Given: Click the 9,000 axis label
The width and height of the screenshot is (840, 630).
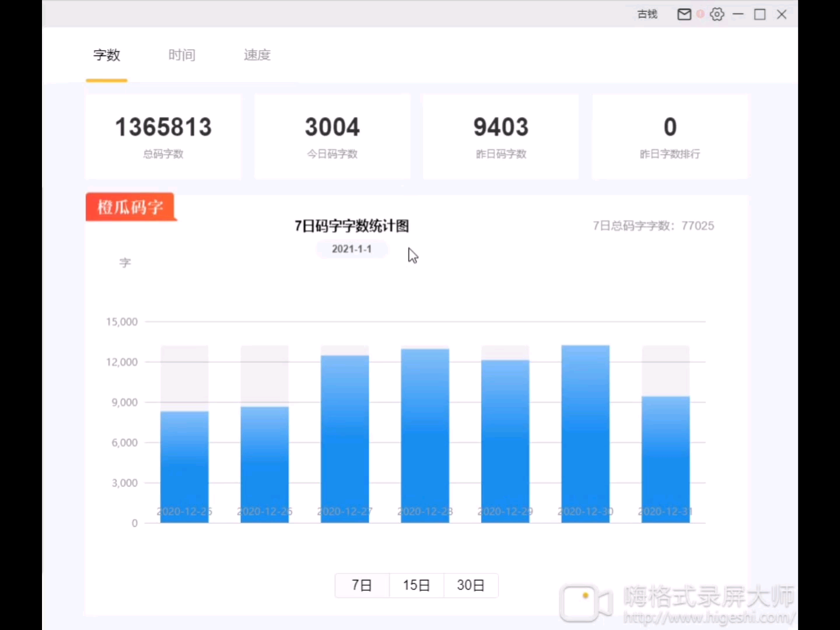Looking at the screenshot, I should 125,402.
